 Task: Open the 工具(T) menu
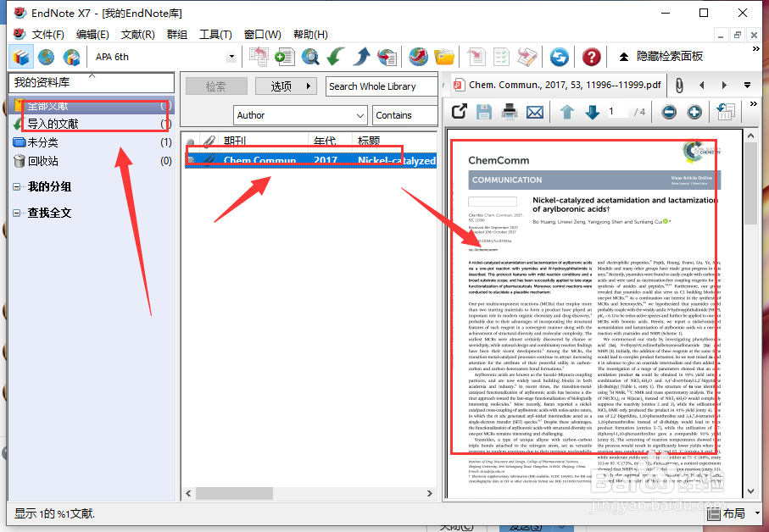[215, 34]
